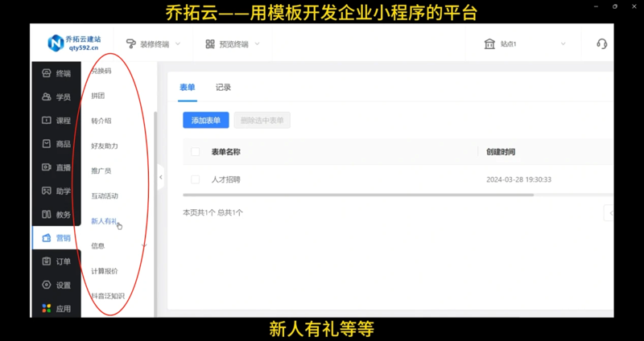Image resolution: width=644 pixels, height=341 pixels.
Task: Click previous page pagination arrow
Action: (609, 213)
